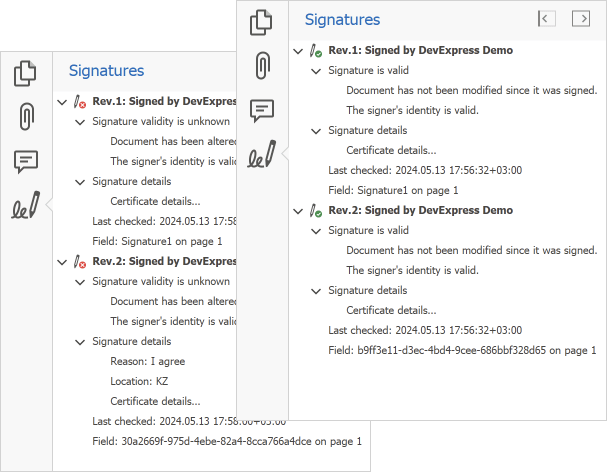
Task: Collapse "Signature validity is unknown" under invalid Rev.1
Action: tap(81, 122)
